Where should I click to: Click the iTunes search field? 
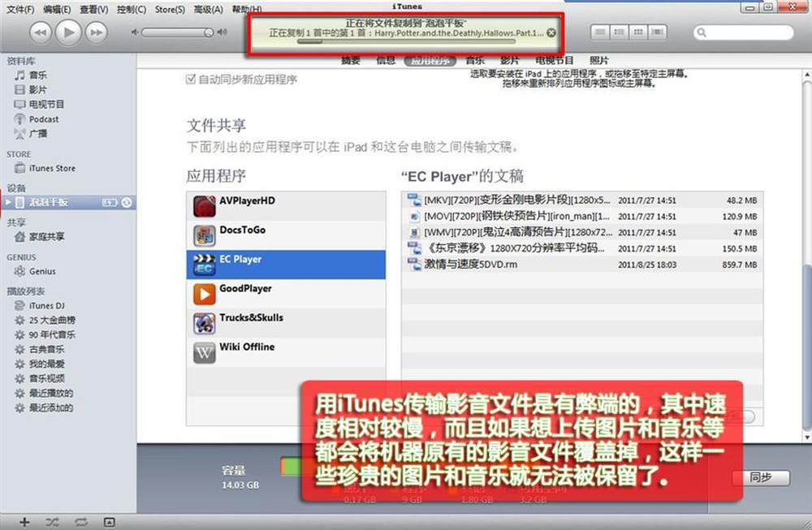(744, 32)
